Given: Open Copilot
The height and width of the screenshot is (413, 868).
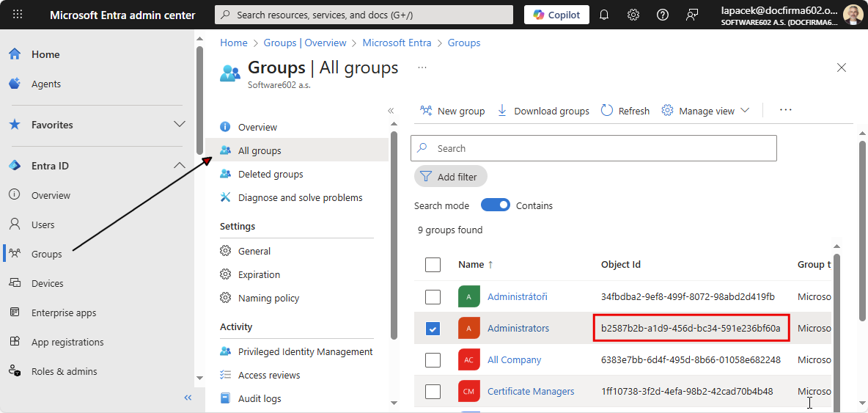Looking at the screenshot, I should click(557, 15).
